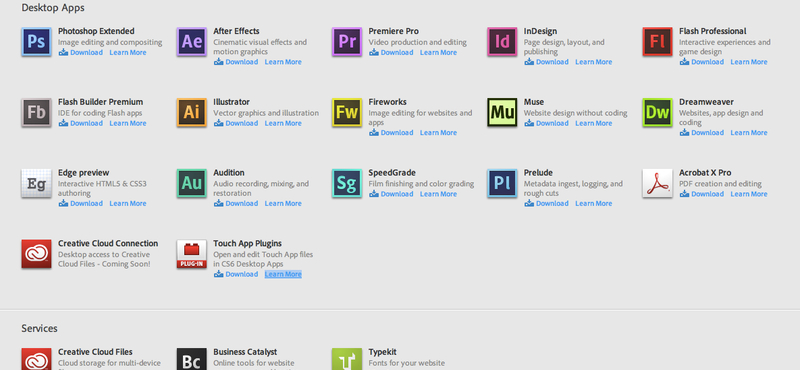
Task: Click the Business Catalyst Bc icon
Action: pos(192,359)
